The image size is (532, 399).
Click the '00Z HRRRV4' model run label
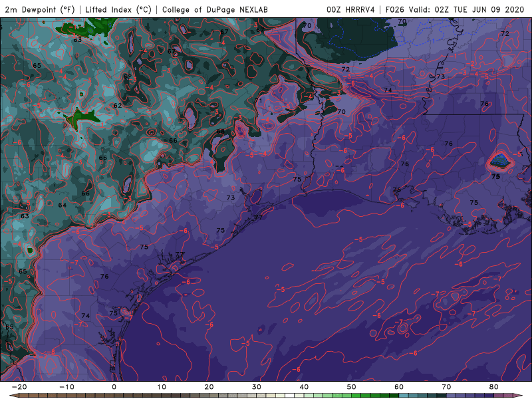(x=350, y=9)
